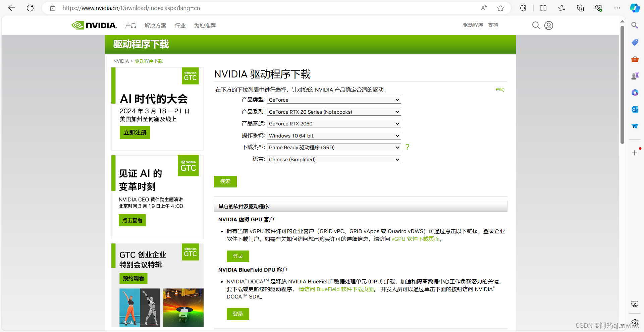Viewport: 644px width, 332px height.
Task: Open sidebar search tool
Action: (635, 25)
